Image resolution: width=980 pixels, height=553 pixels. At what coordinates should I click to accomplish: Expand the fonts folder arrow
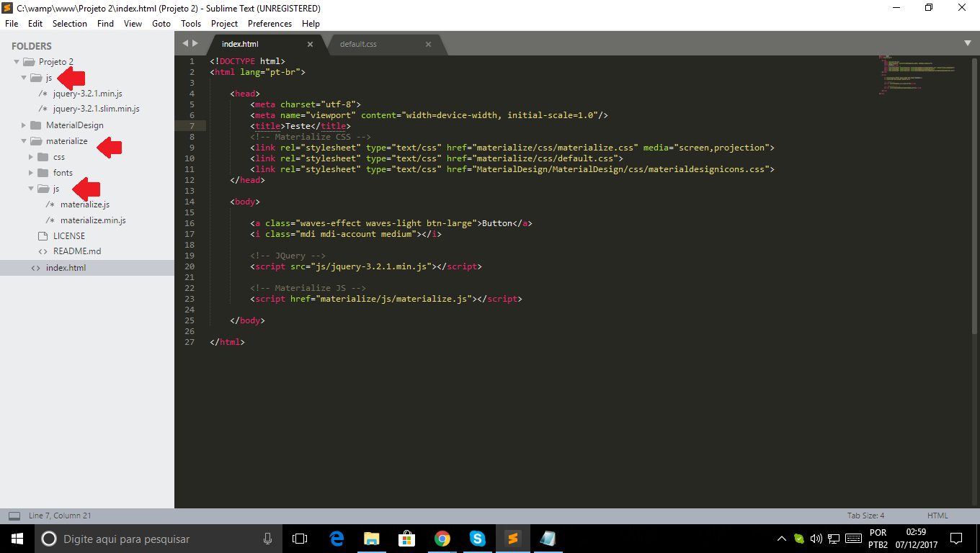tap(30, 173)
